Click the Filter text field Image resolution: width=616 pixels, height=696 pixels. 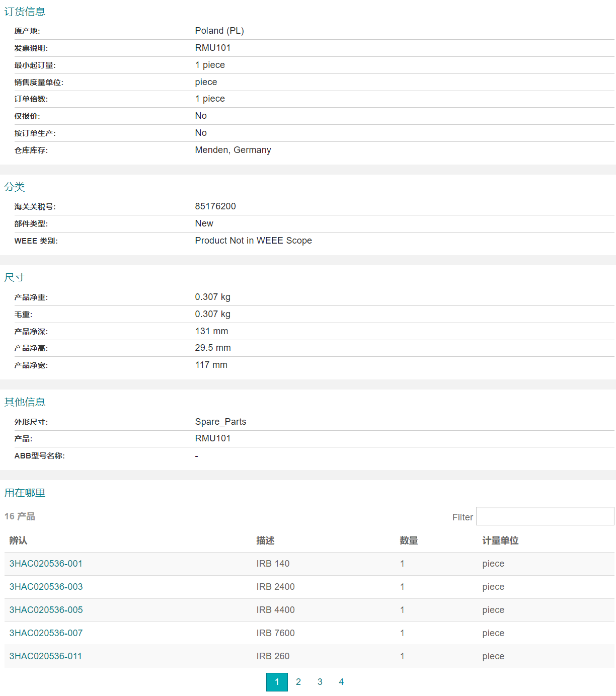pos(545,516)
